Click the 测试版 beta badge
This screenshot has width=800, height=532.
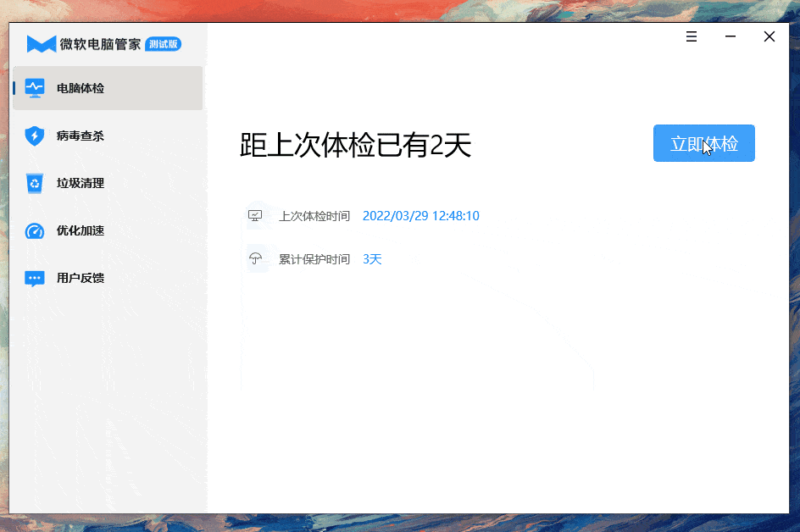pyautogui.click(x=164, y=44)
